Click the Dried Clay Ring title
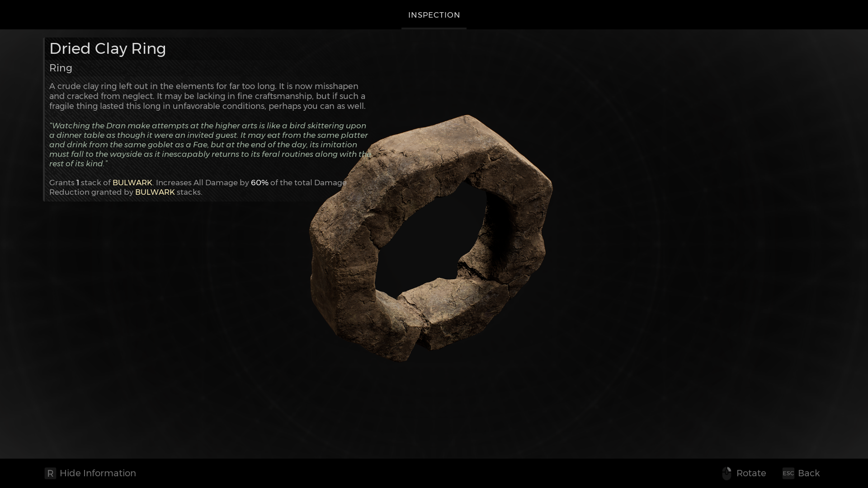The width and height of the screenshot is (868, 488). point(108,49)
